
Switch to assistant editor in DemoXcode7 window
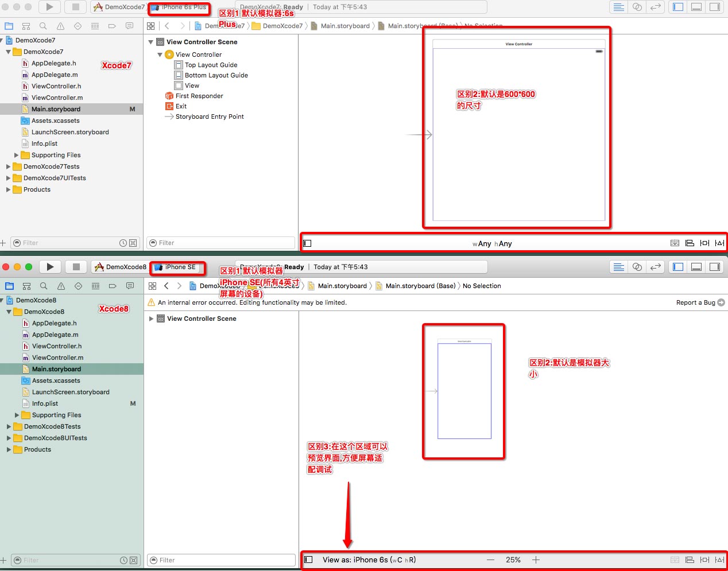[x=637, y=7]
